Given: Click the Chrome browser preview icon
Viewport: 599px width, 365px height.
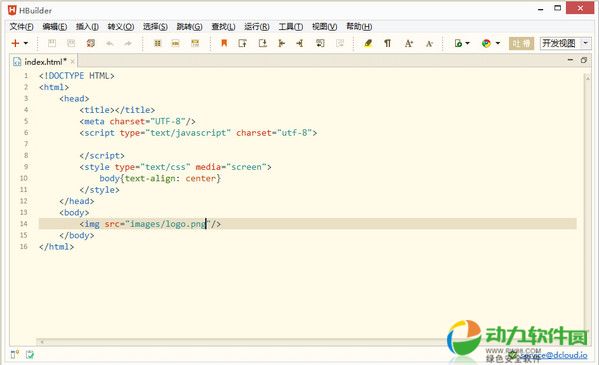Looking at the screenshot, I should 486,43.
